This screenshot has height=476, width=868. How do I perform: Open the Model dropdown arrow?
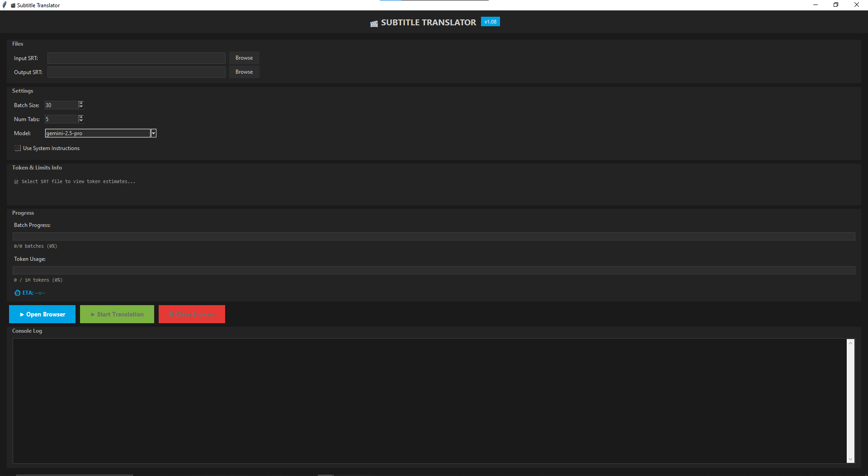(x=154, y=133)
